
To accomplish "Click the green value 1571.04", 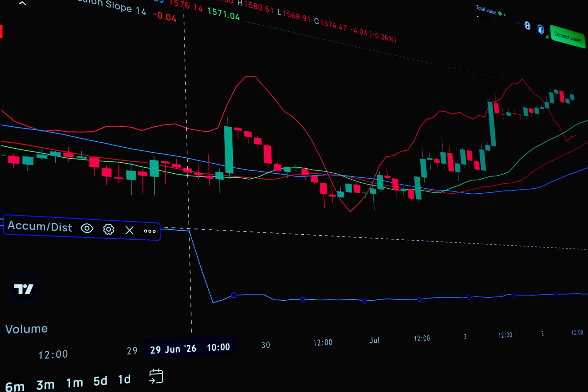I will coord(223,14).
